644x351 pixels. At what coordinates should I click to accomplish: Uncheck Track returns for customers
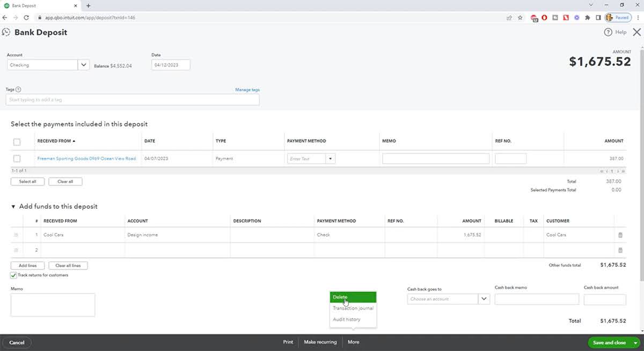(13, 275)
